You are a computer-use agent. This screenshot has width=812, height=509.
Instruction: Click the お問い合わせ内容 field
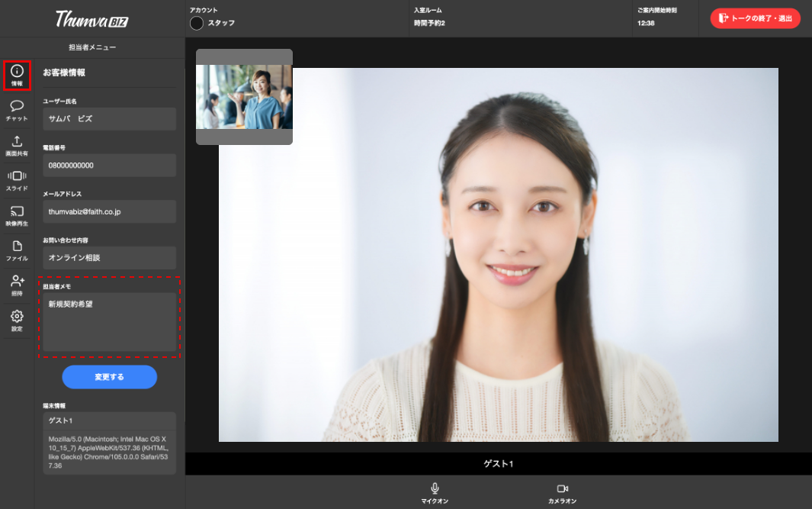109,258
